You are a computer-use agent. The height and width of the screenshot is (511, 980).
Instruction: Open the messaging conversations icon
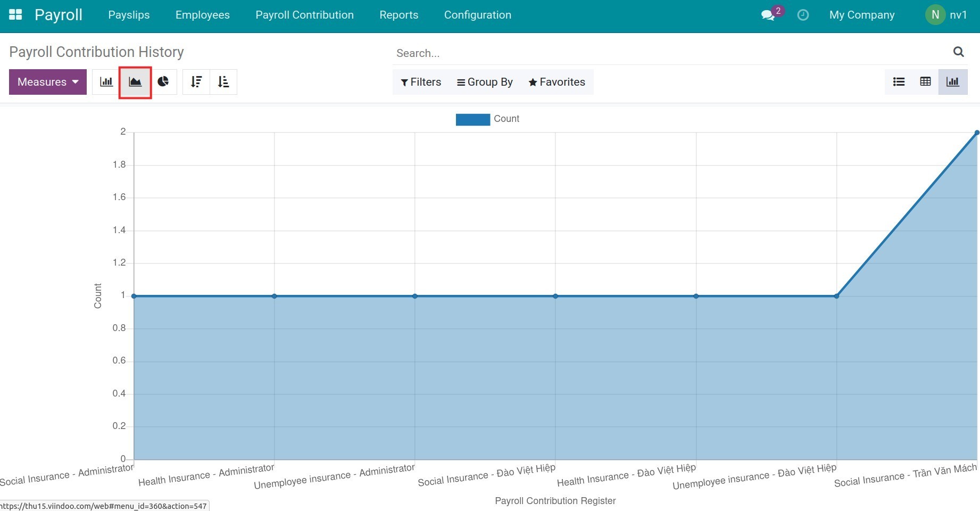tap(768, 14)
